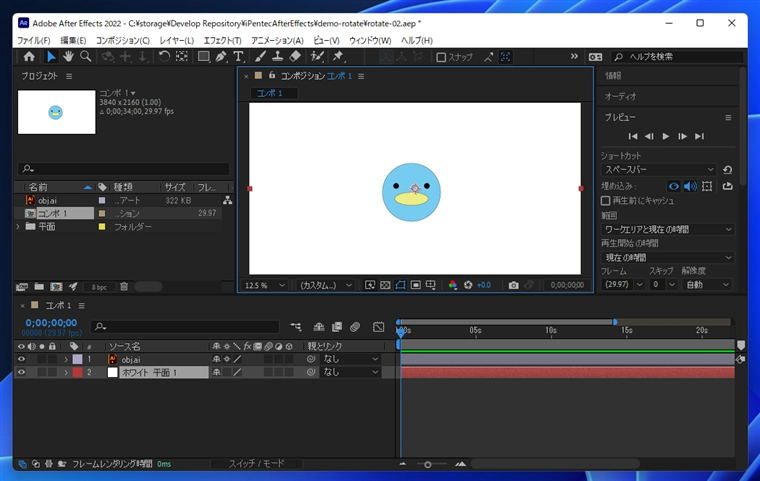Open the エフェクト(T) menu
760x481 pixels.
pos(222,40)
